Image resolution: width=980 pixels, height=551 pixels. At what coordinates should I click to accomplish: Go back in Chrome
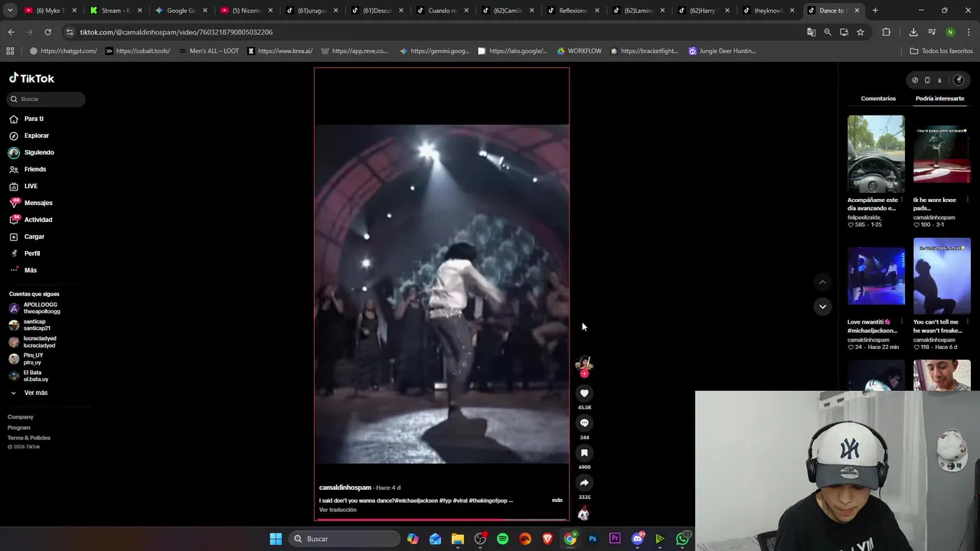pos(11,32)
